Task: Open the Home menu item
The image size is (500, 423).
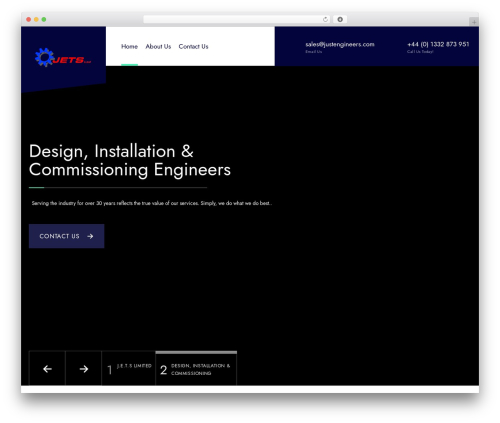Action: coord(129,47)
